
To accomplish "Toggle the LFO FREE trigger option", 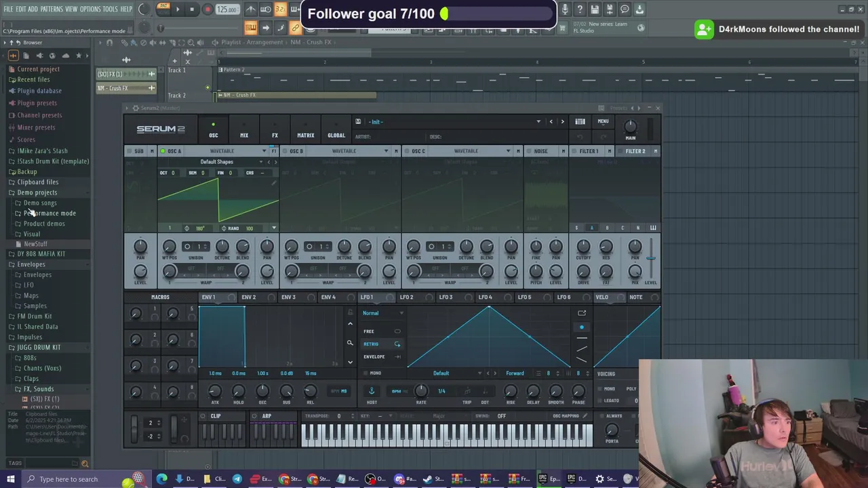I will [381, 331].
